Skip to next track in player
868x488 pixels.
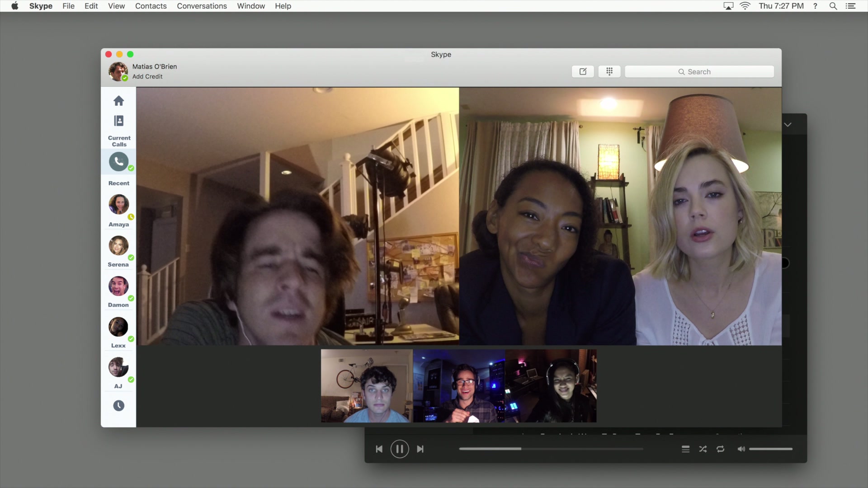tap(420, 449)
